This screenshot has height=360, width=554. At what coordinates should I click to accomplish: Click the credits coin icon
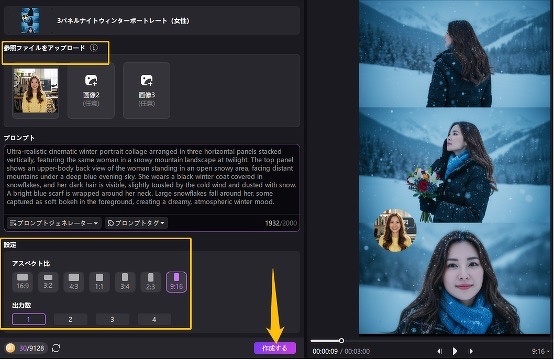(x=10, y=348)
